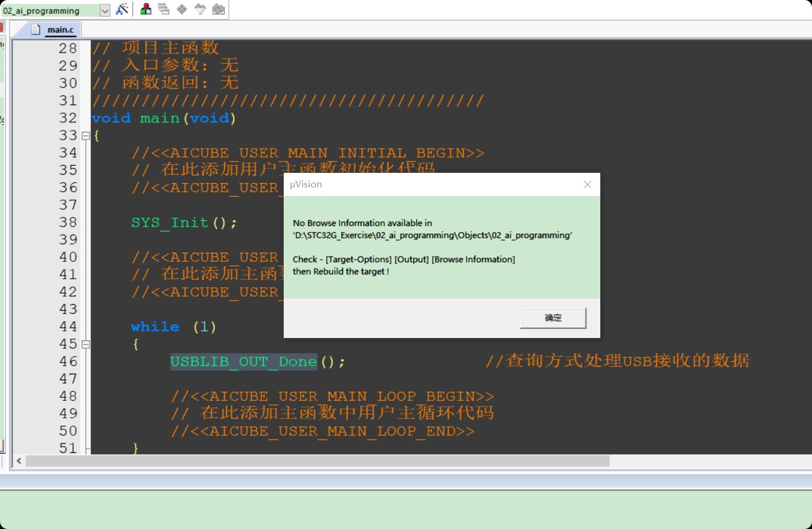Click the µVision dialog title bar
The image size is (812, 529).
[424, 184]
